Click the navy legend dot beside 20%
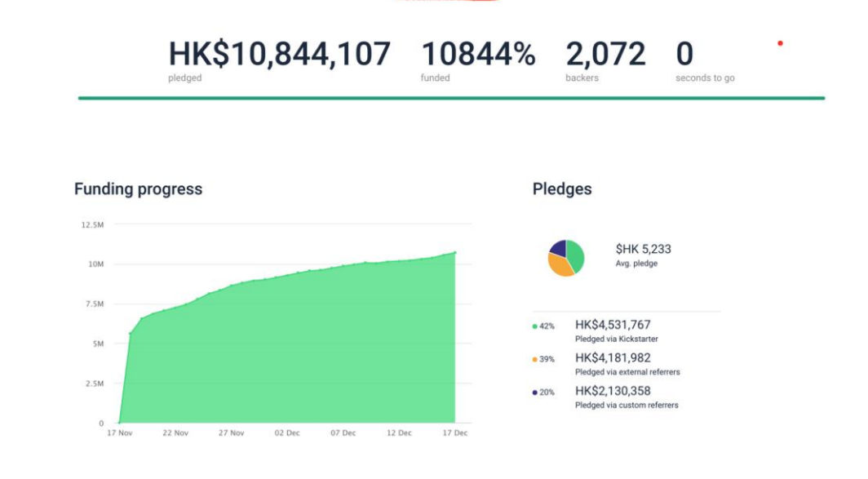Screen dimensions: 868x479 [534, 393]
